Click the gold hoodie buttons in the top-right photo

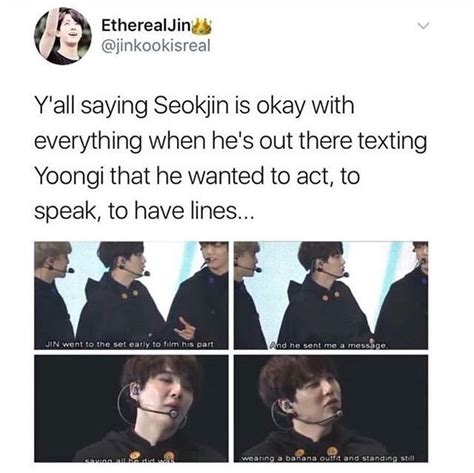point(330,295)
